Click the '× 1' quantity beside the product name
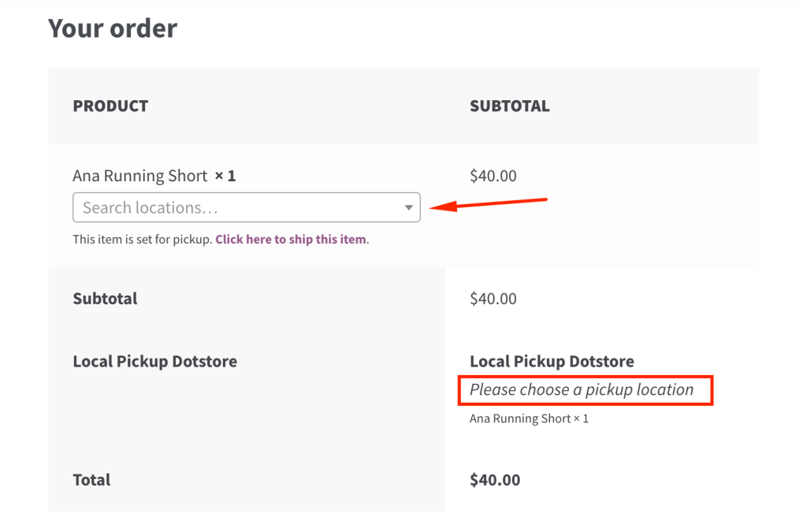Image resolution: width=807 pixels, height=532 pixels. pyautogui.click(x=225, y=176)
